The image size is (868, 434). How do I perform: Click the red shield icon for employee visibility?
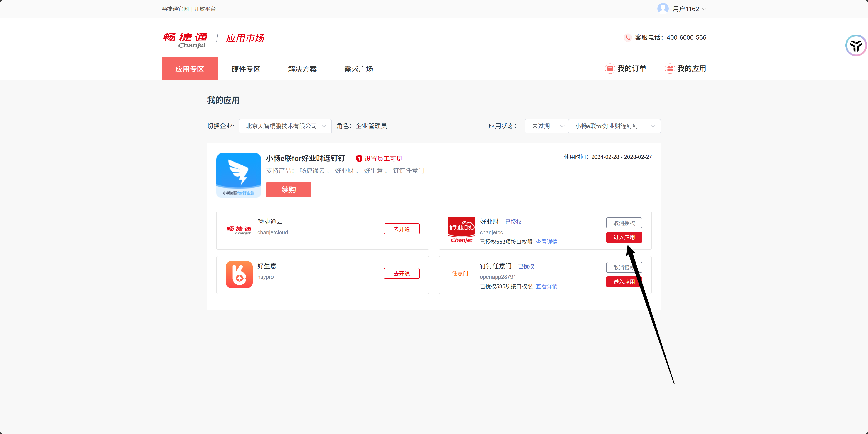click(359, 159)
